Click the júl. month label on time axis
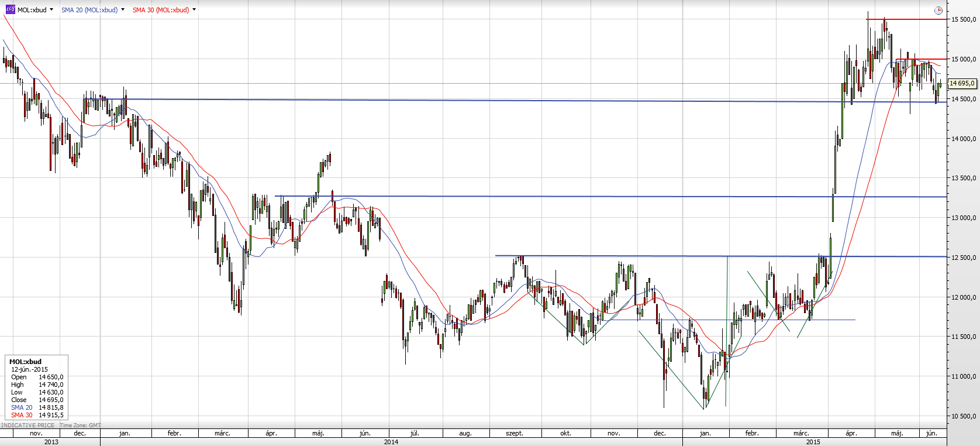The image size is (980, 446). 415,433
